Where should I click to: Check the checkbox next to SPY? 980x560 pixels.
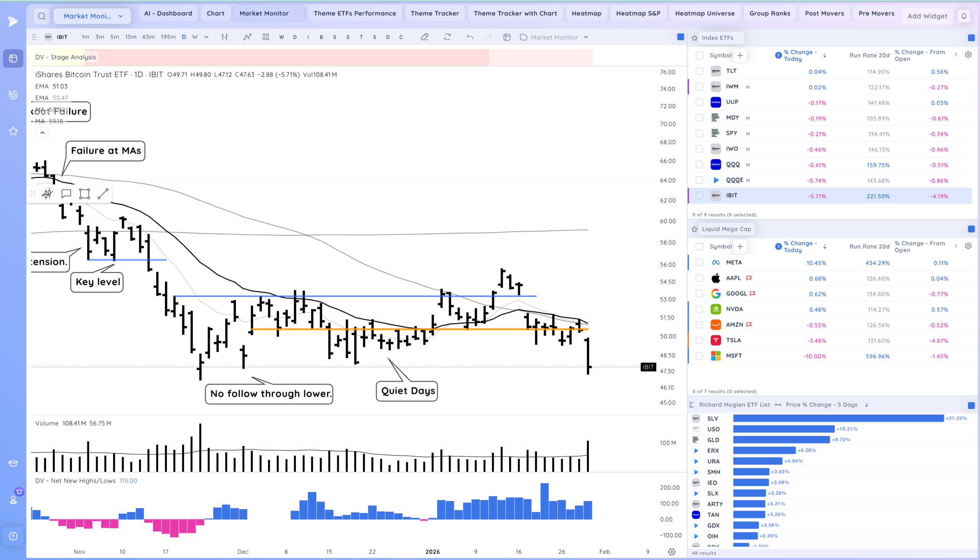point(699,133)
